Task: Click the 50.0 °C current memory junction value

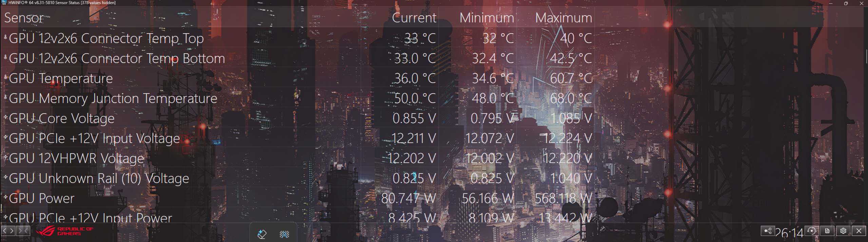Action: click(415, 98)
